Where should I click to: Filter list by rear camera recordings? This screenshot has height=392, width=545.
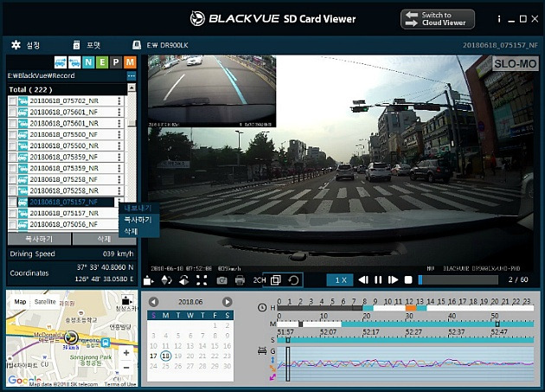coord(74,62)
